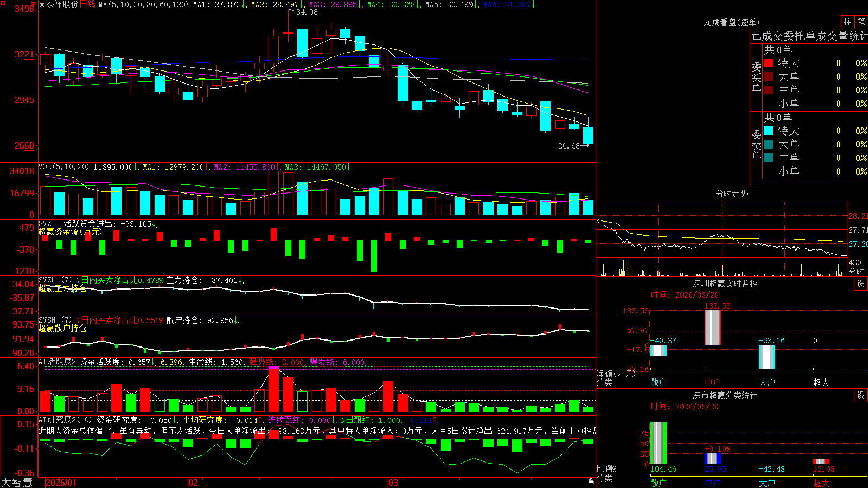Click the 已成交委托单成交量统计 header
868x488 pixels.
[809, 36]
